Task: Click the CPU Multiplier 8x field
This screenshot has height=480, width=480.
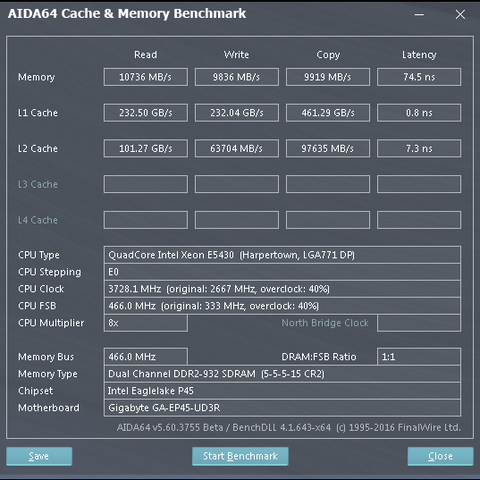Action: [x=146, y=323]
